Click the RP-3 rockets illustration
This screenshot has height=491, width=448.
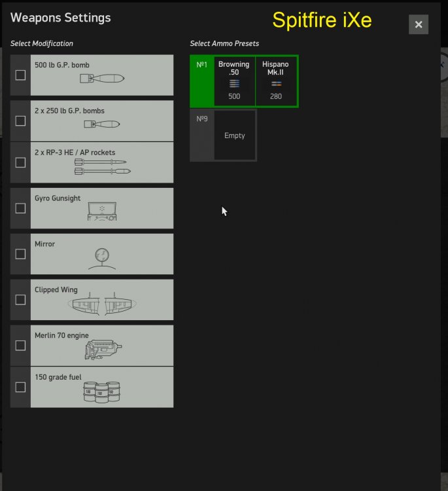point(102,166)
